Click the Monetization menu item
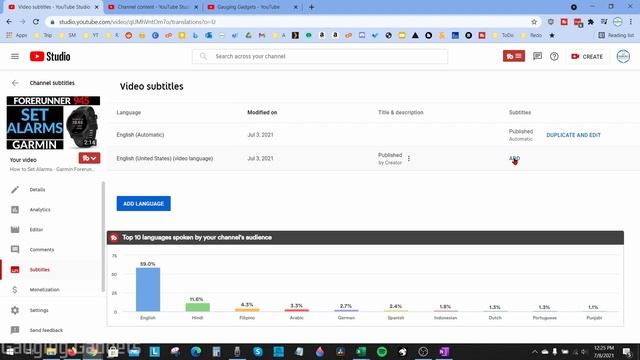 pos(44,290)
